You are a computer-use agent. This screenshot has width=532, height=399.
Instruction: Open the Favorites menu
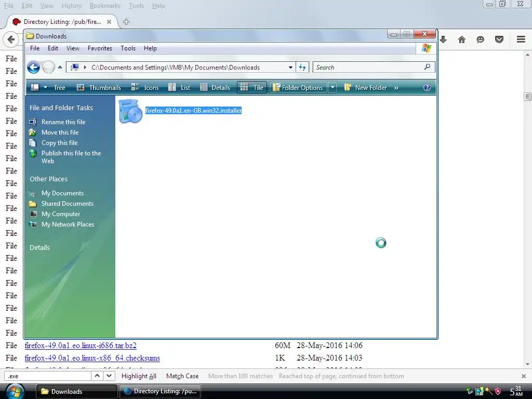(100, 48)
